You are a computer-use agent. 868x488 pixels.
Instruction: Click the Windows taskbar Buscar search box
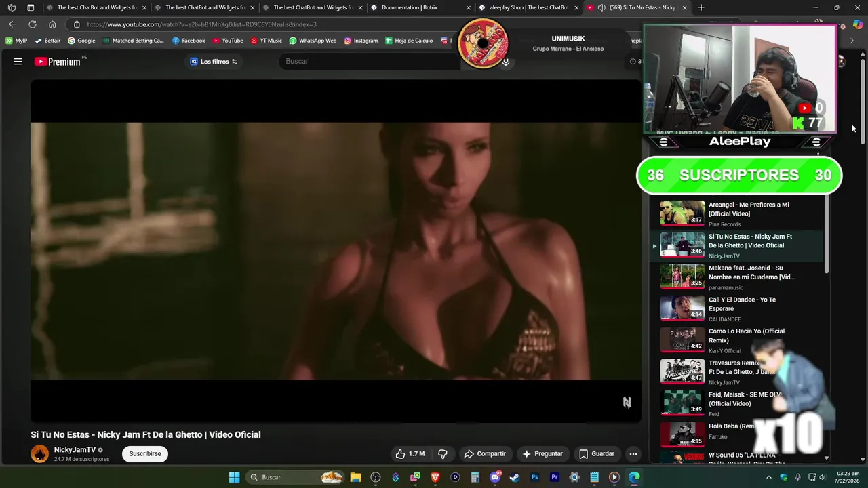click(294, 477)
